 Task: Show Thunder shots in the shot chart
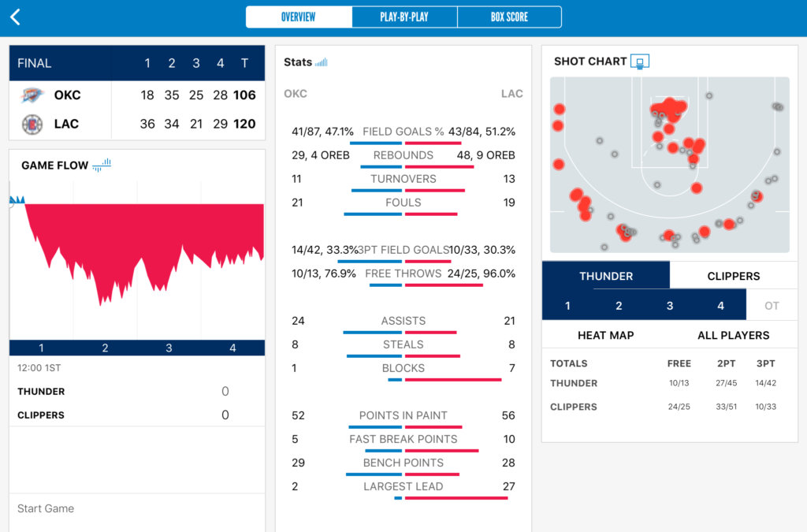tap(606, 276)
